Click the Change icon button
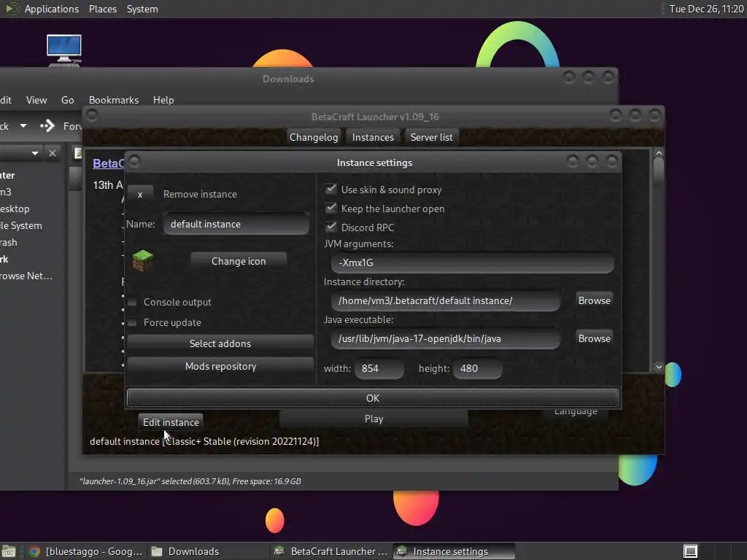This screenshot has width=747, height=560. 239,261
